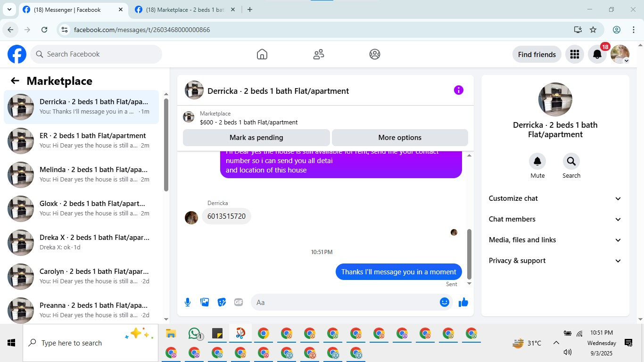Open File Explorer from the taskbar
The width and height of the screenshot is (644, 362).
pos(171,334)
